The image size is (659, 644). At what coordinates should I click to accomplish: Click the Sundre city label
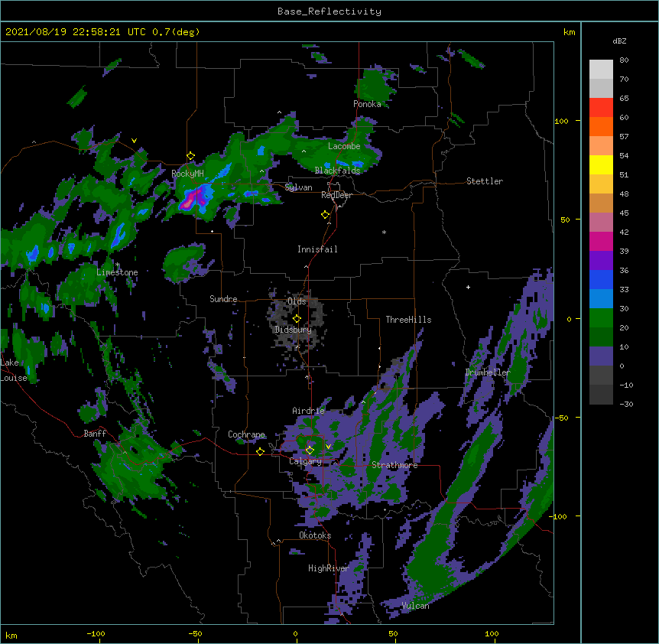(x=223, y=299)
